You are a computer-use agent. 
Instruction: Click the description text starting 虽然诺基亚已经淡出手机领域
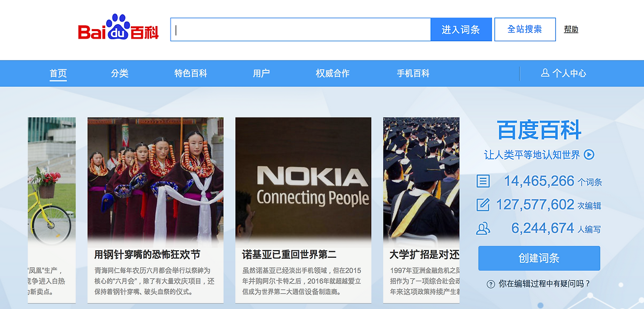(x=302, y=281)
